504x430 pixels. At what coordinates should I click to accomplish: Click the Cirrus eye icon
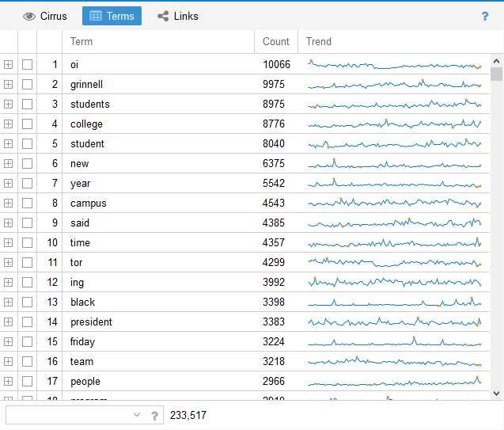29,16
